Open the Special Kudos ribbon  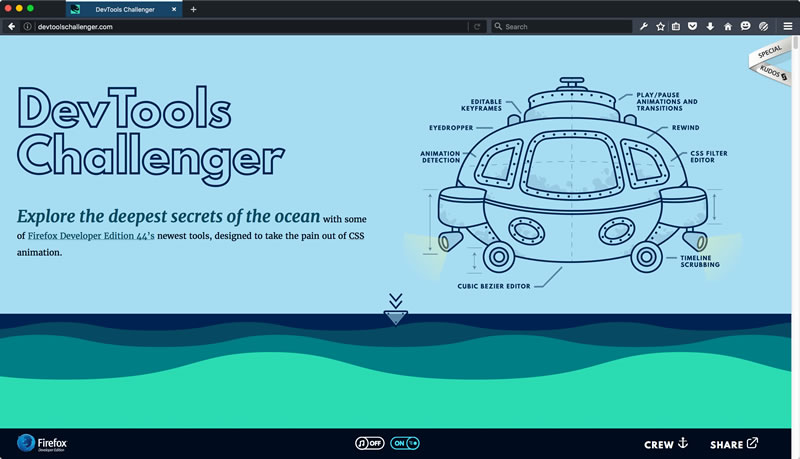click(770, 62)
